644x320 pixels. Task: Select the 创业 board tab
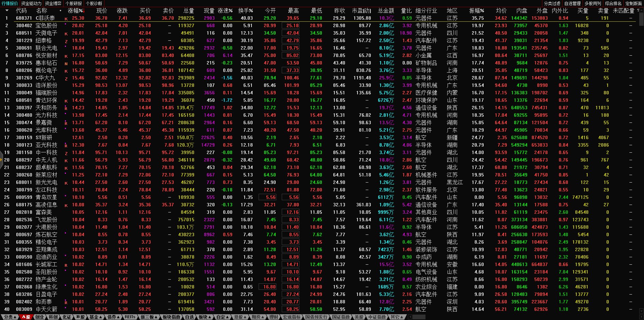[39, 317]
